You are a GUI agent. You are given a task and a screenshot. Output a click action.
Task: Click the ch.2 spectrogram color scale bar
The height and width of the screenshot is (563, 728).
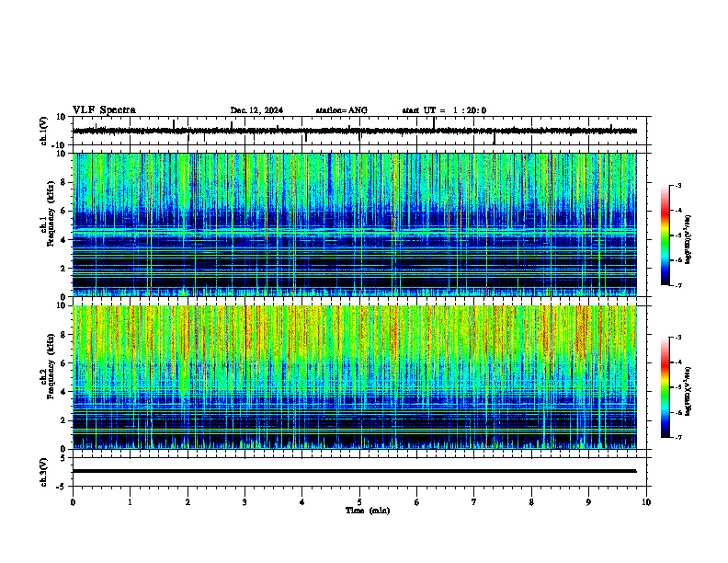coord(665,387)
